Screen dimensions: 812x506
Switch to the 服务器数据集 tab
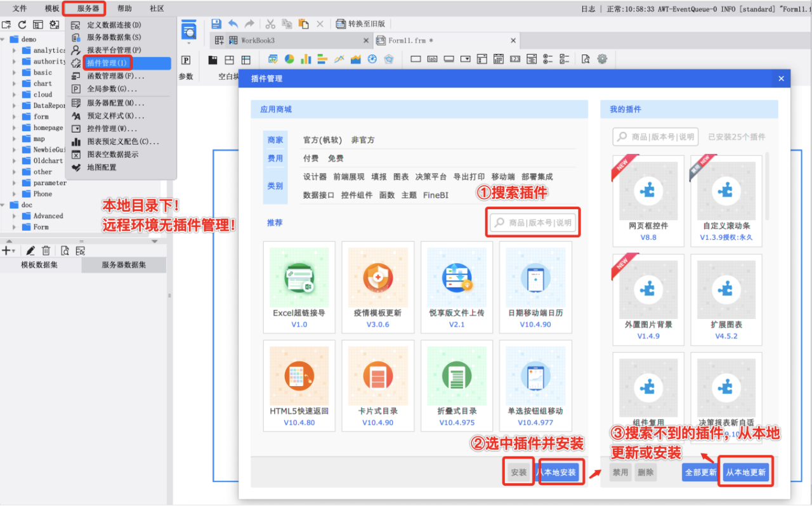coord(124,265)
